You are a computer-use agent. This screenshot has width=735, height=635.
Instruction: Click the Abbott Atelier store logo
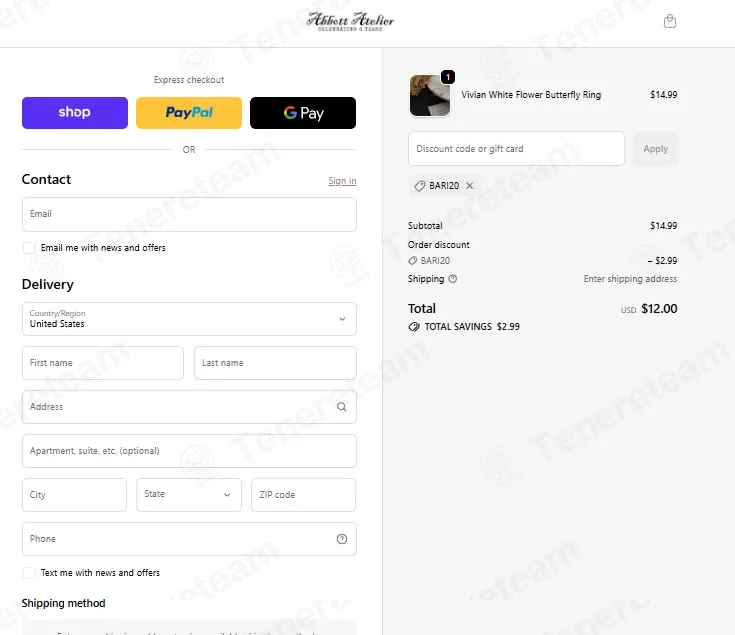[x=350, y=21]
